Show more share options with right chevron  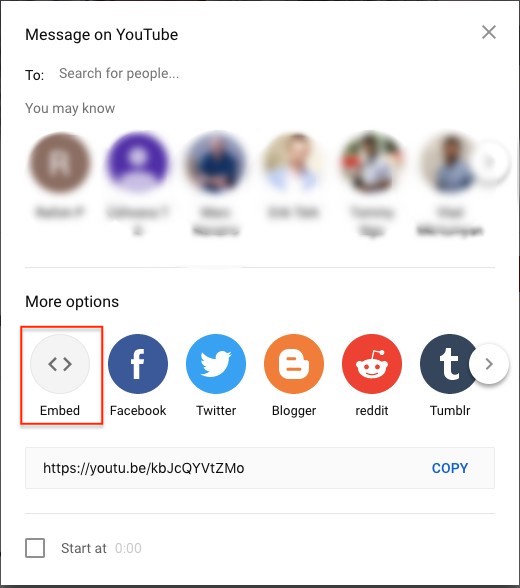coord(489,364)
